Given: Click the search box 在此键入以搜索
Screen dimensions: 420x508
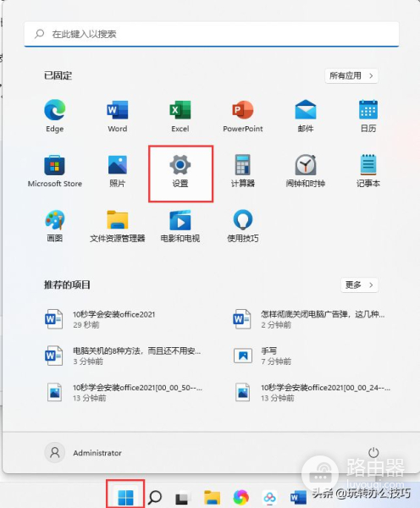Looking at the screenshot, I should [212, 34].
